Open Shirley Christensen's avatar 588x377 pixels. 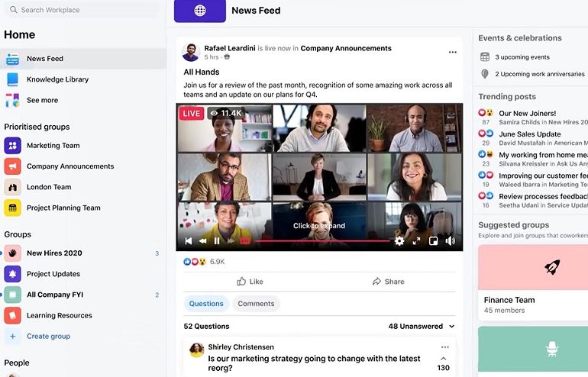coord(196,350)
